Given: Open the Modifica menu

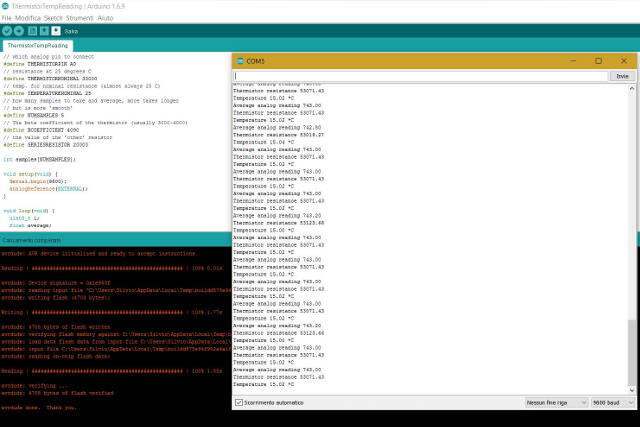Looking at the screenshot, I should (28, 18).
